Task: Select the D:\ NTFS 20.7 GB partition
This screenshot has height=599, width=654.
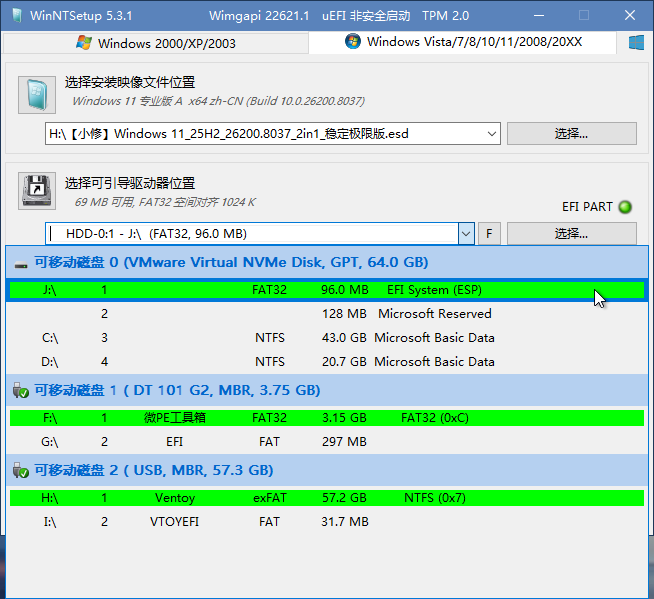Action: [327, 362]
